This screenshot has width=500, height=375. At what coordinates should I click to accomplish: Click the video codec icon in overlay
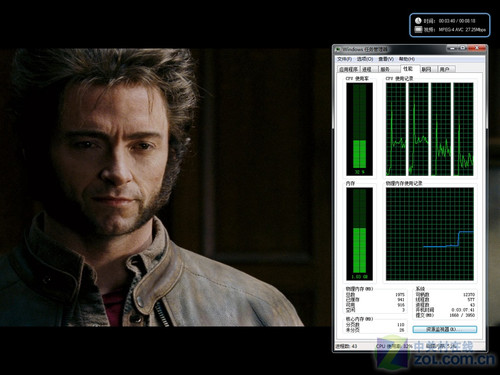(x=418, y=30)
